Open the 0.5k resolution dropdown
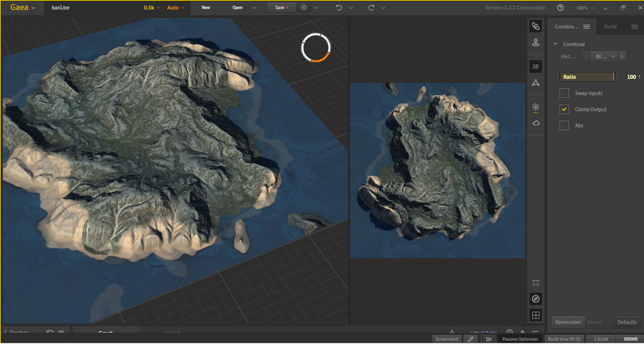 click(152, 8)
